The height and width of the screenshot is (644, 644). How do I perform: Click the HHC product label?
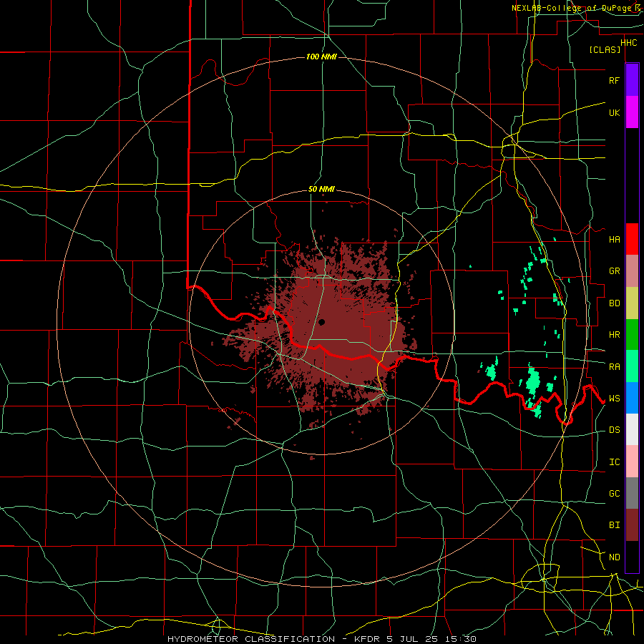pyautogui.click(x=628, y=43)
